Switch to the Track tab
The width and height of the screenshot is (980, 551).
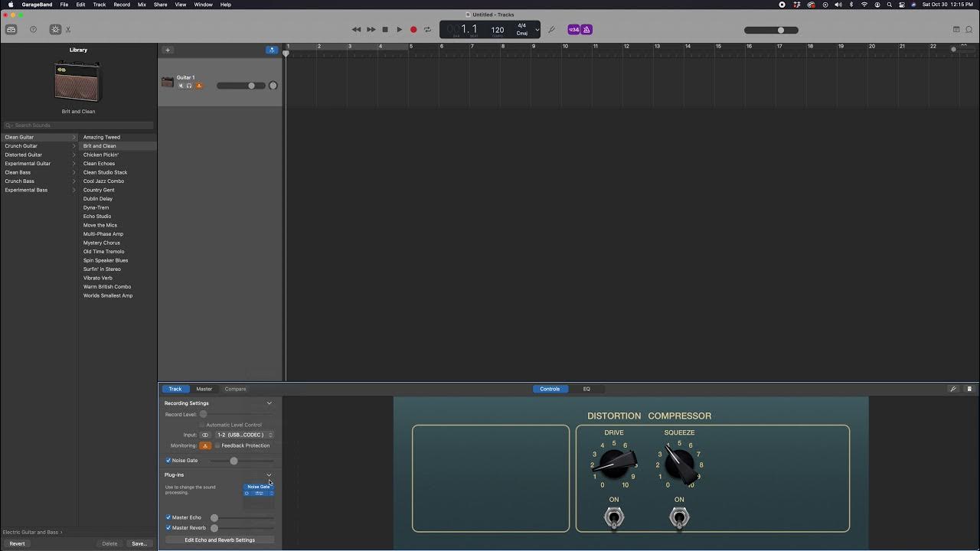[175, 389]
